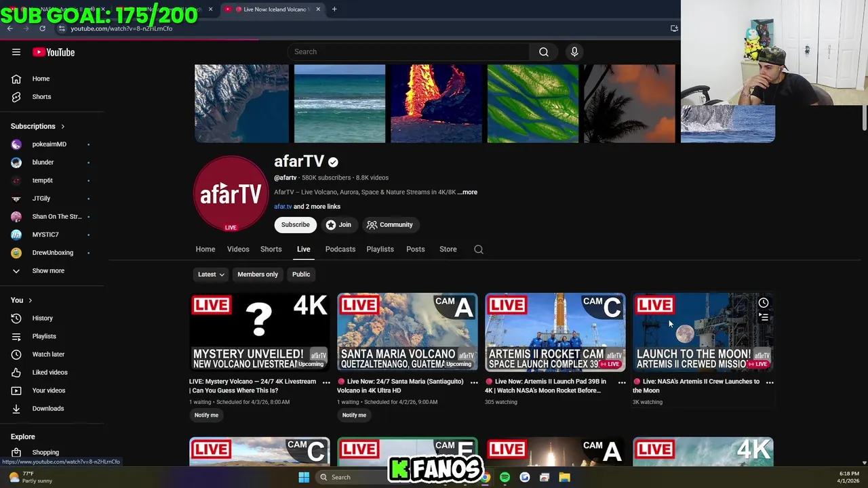Select the Live tab
868x488 pixels.
[304, 249]
